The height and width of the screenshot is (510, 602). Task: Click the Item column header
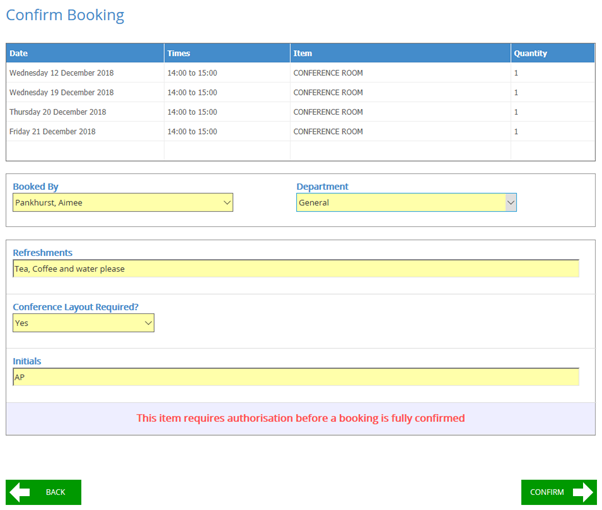tap(400, 53)
